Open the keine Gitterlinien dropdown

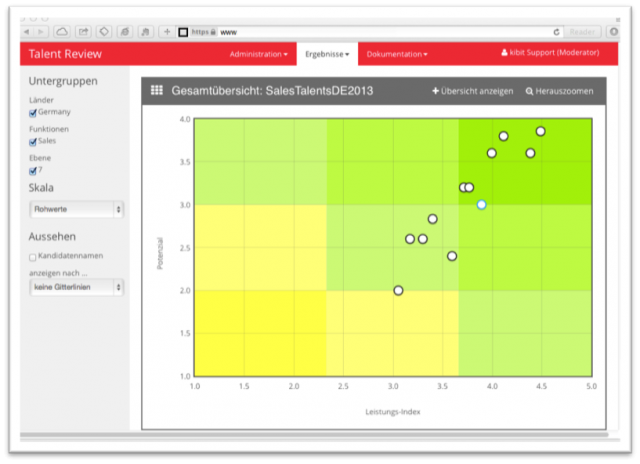(76, 287)
